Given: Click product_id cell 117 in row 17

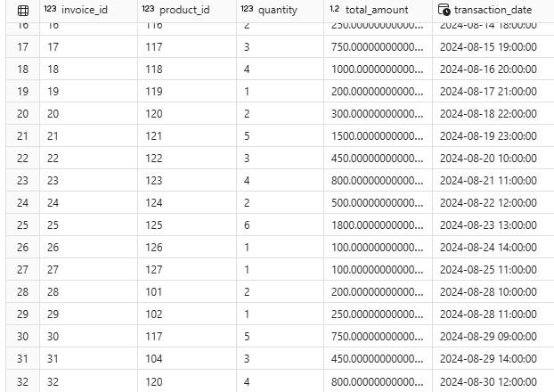Looking at the screenshot, I should point(187,46).
